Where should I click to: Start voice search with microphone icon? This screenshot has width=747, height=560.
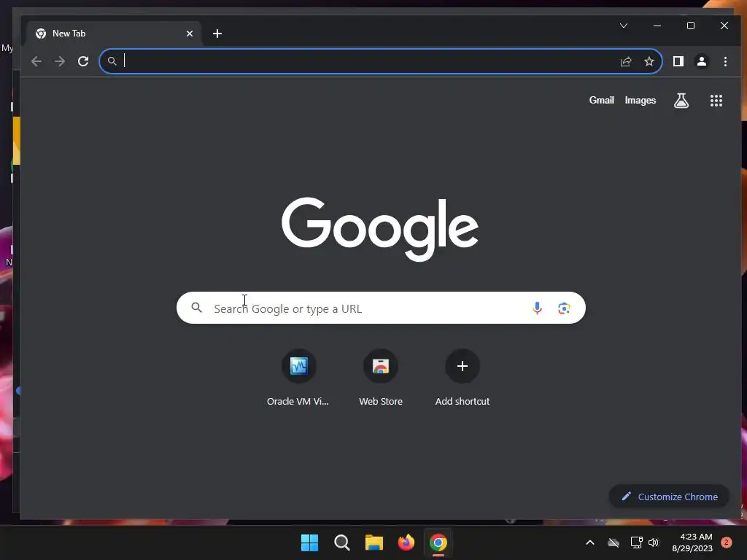tap(537, 308)
